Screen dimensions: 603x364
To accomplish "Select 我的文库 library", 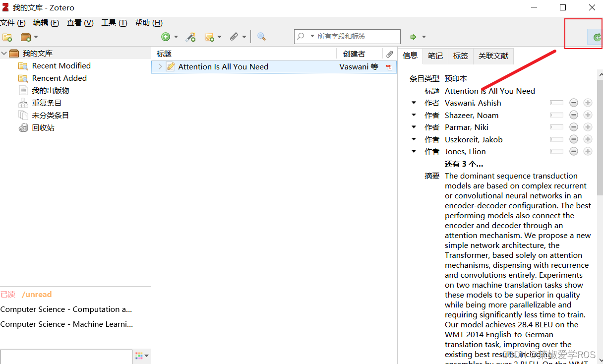I will click(x=37, y=53).
